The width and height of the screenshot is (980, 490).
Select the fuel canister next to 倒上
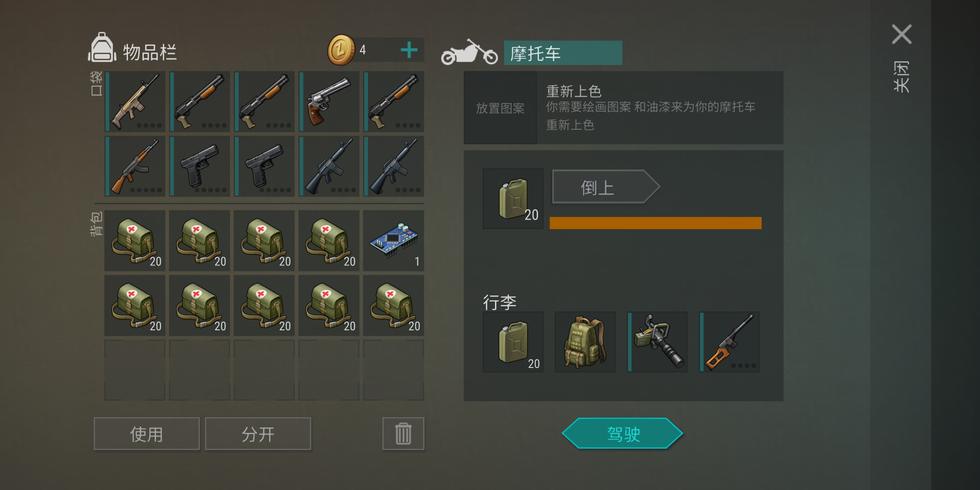click(513, 199)
